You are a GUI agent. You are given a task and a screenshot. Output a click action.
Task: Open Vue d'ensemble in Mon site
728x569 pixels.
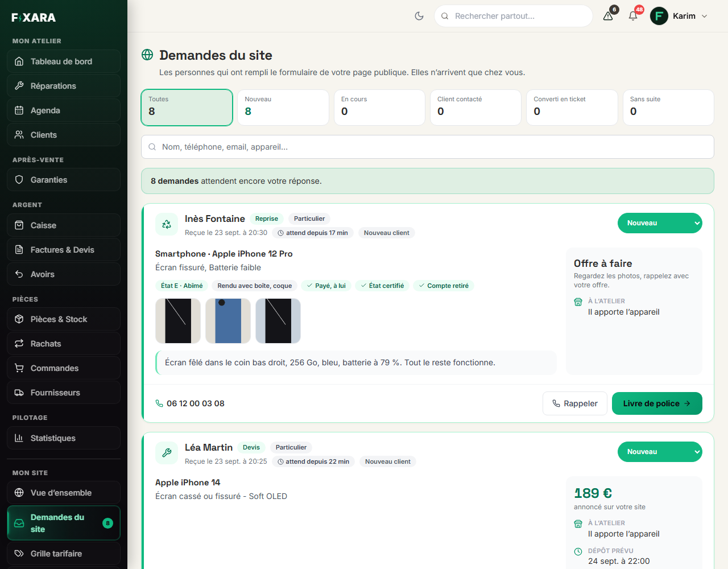click(x=64, y=493)
